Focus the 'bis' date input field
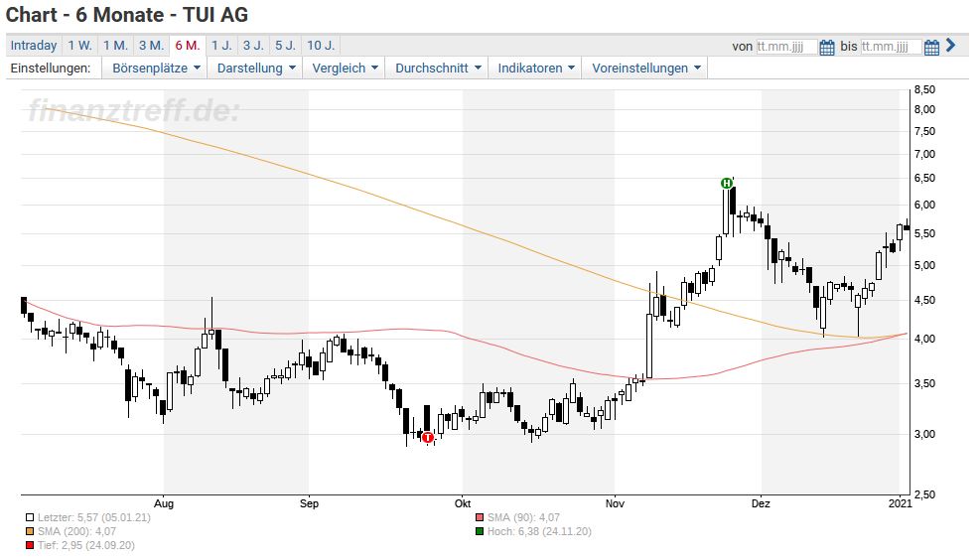This screenshot has height=560, width=979. (891, 47)
